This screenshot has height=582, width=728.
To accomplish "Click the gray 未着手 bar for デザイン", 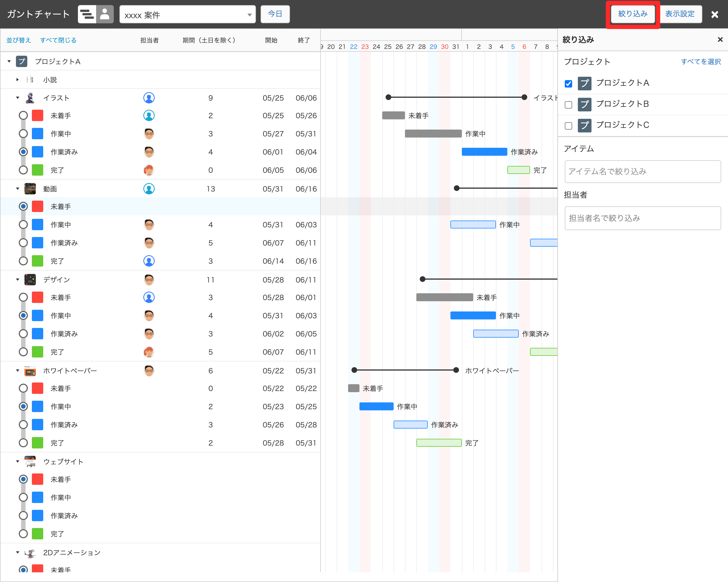I will point(444,297).
